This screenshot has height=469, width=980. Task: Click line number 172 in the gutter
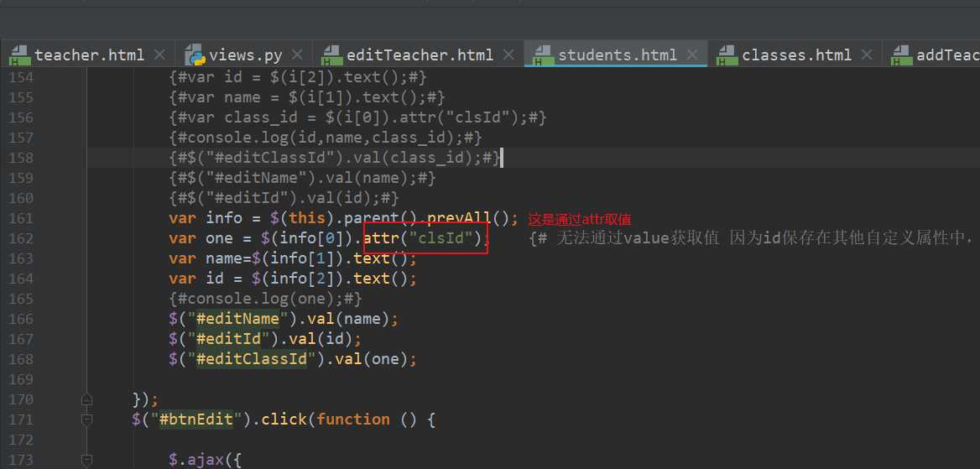click(x=22, y=440)
